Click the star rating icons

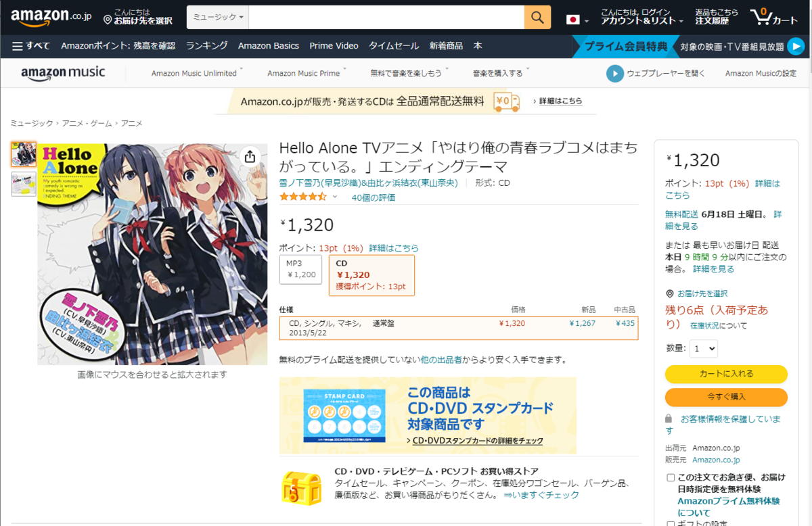pos(303,197)
